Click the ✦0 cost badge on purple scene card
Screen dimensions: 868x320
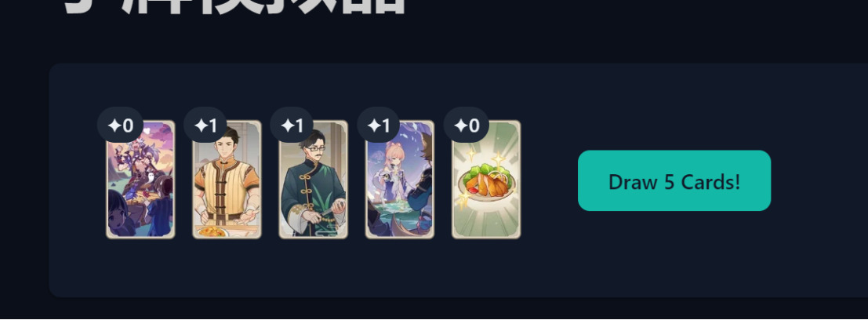click(120, 125)
